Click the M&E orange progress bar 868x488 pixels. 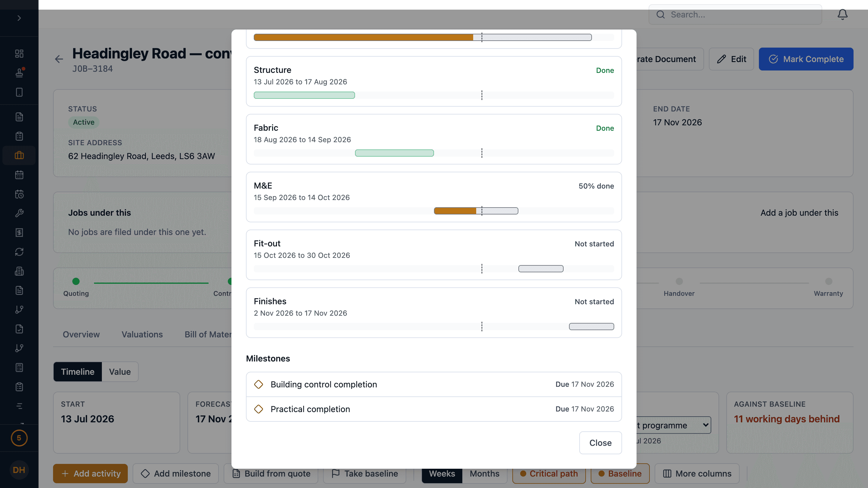[x=455, y=211]
